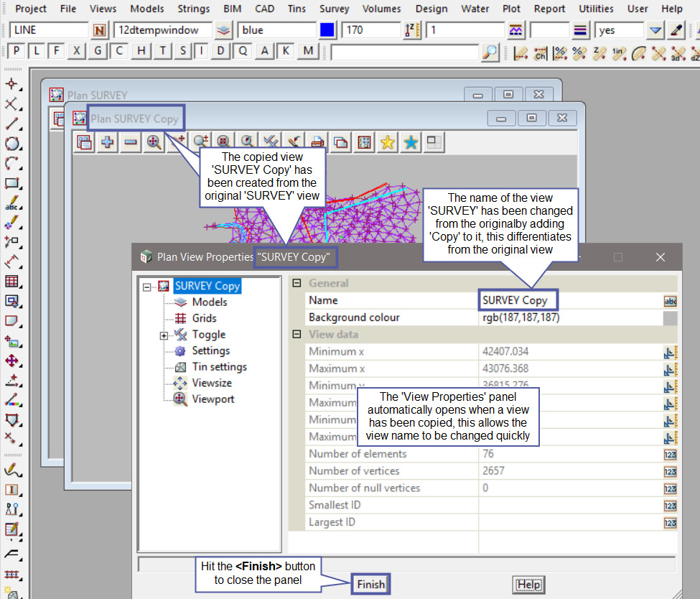Viewport: 700px width, 599px height.
Task: Click the Finish button
Action: pyautogui.click(x=371, y=585)
